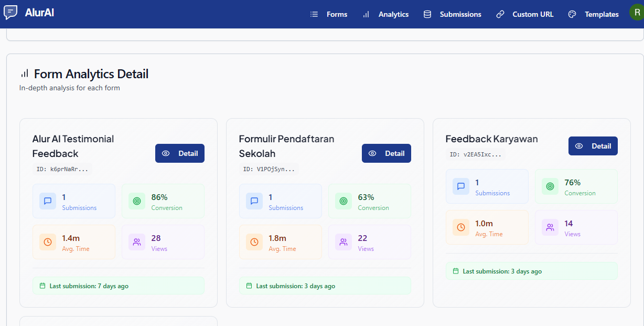Click calendar icon in Feedback Karyawan last submission

456,271
